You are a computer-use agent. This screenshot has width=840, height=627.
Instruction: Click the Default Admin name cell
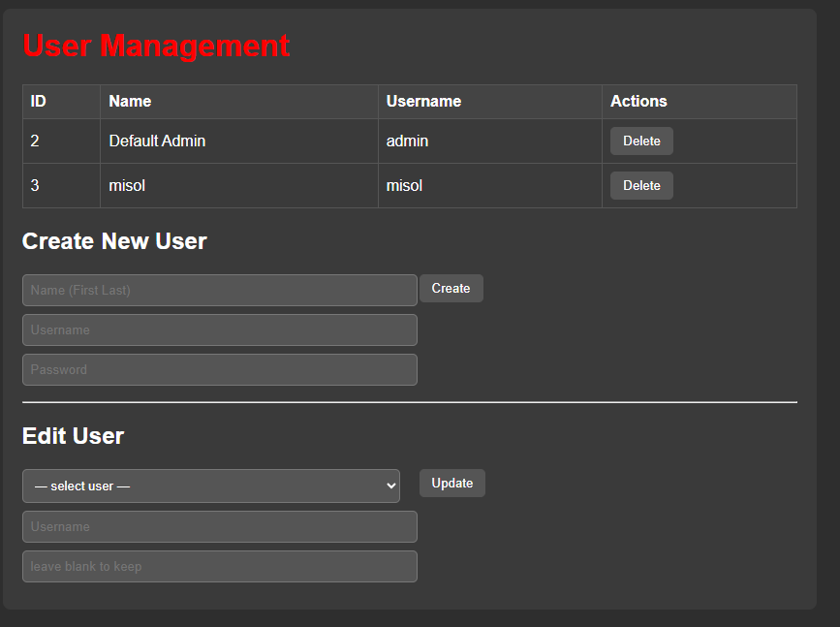[157, 141]
